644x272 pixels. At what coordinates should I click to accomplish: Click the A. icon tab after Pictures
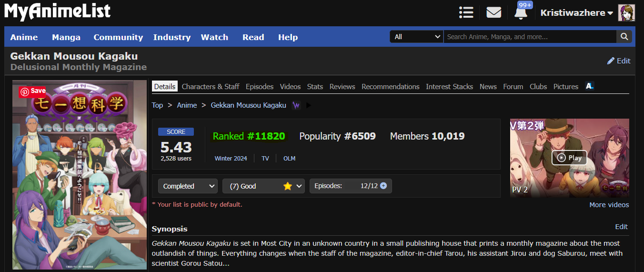590,86
